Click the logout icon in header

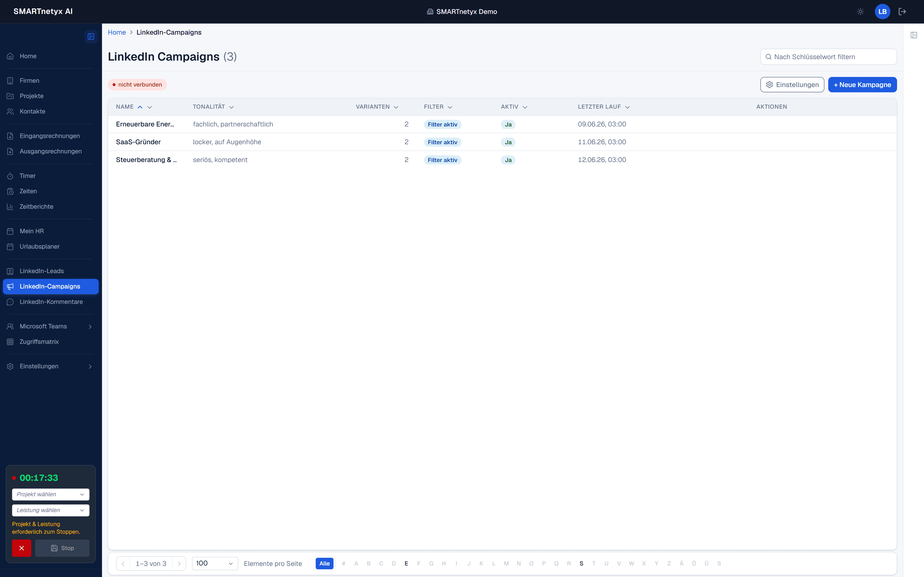[x=902, y=12]
